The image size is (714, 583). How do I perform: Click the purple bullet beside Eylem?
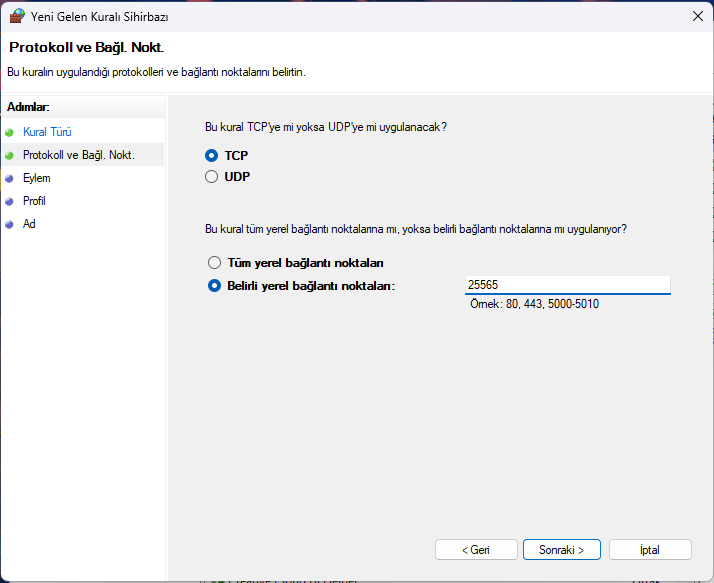click(9, 179)
